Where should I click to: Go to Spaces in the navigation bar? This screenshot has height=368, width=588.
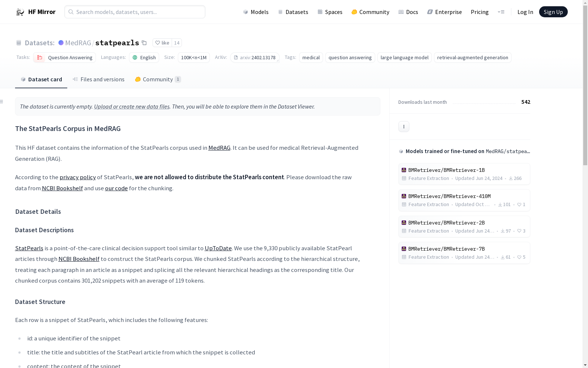point(330,12)
